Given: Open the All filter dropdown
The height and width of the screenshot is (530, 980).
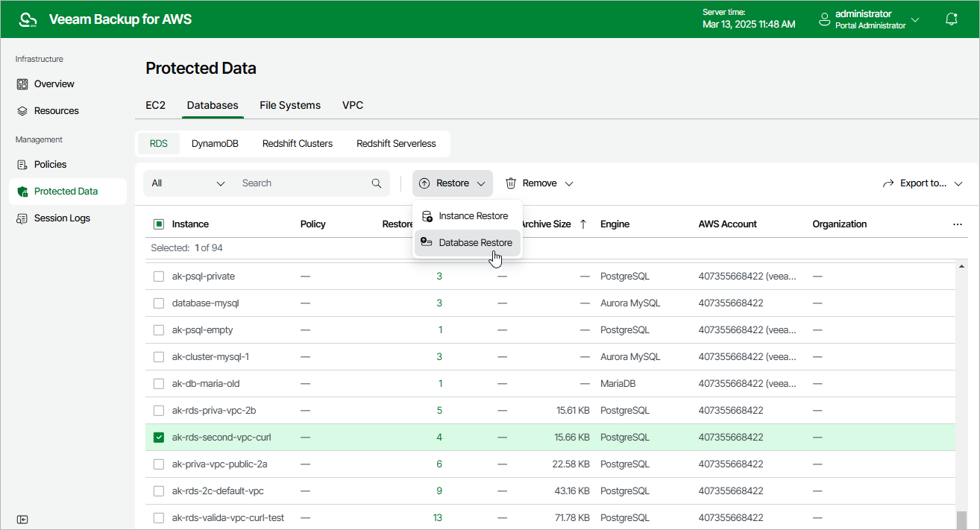Looking at the screenshot, I should 188,183.
